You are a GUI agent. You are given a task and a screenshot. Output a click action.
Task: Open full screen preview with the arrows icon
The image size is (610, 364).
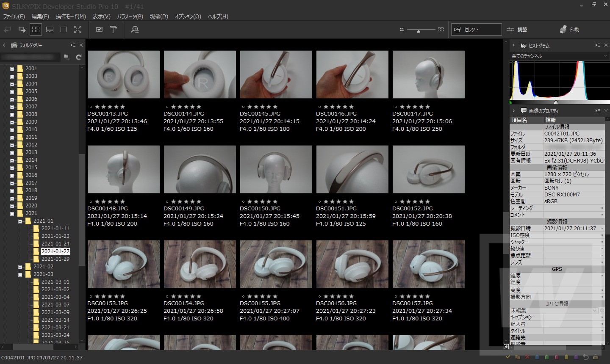pos(78,30)
